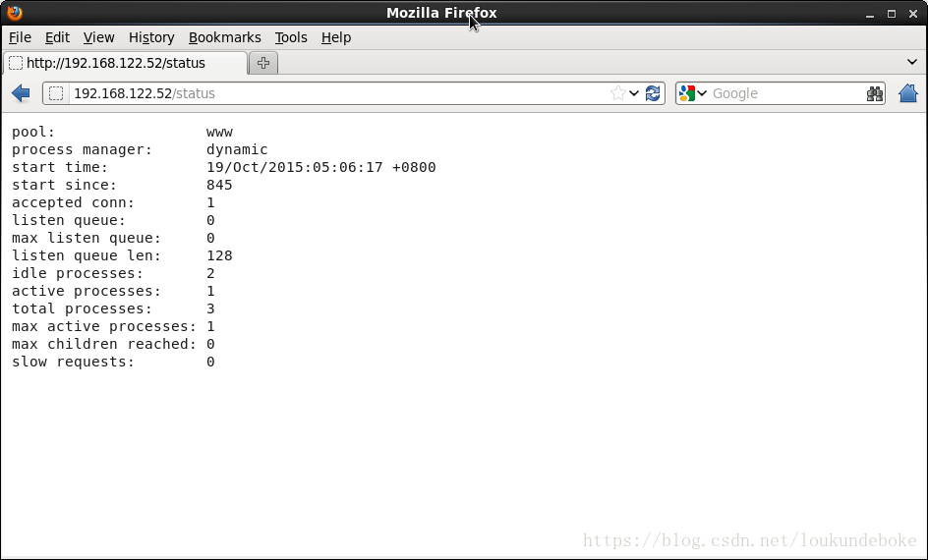
Task: Click the 'max children reached:' label
Action: coord(104,344)
